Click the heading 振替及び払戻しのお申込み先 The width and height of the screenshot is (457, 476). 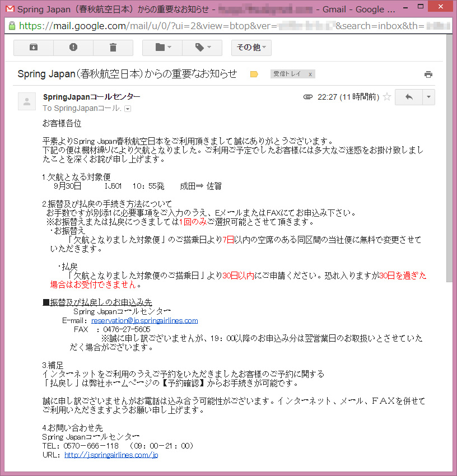click(x=97, y=302)
